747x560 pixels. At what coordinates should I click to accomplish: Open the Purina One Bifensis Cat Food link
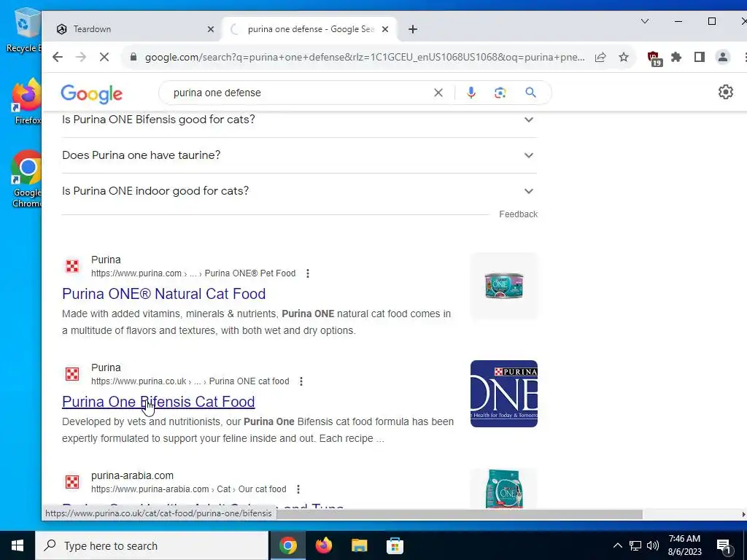point(158,402)
